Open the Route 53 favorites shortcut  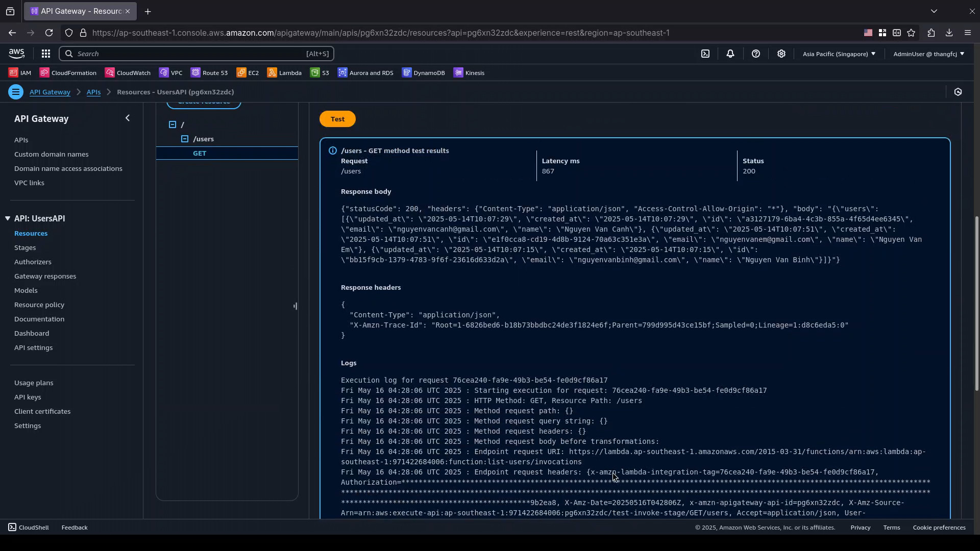(209, 73)
